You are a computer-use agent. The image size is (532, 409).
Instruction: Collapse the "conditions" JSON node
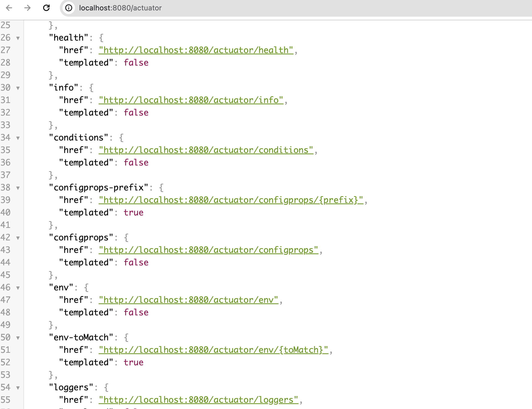coord(18,138)
